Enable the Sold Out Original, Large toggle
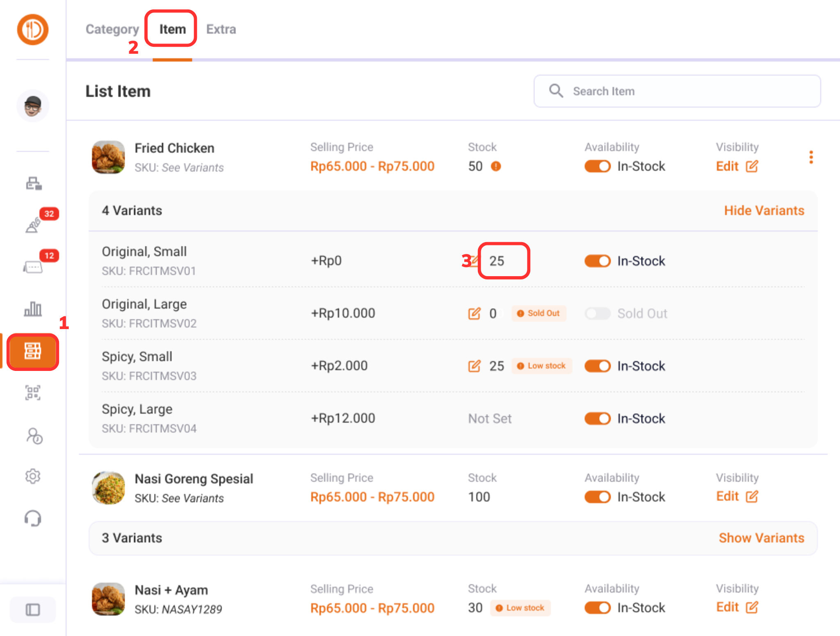 pos(598,313)
